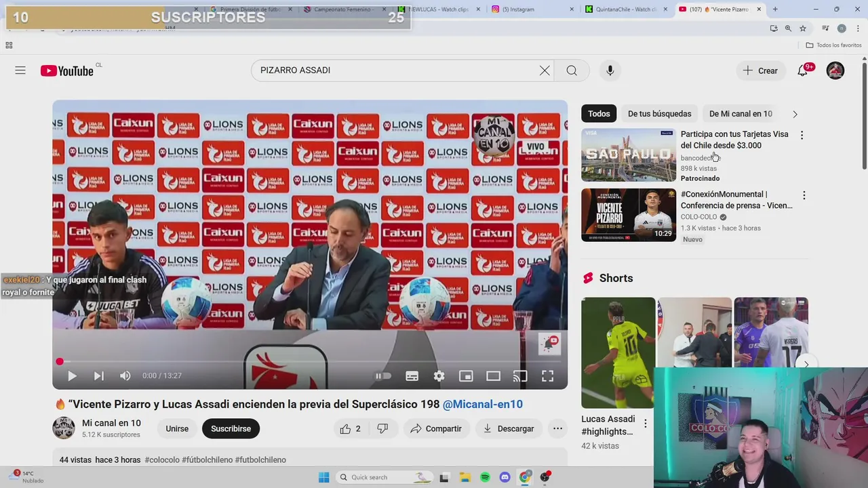Viewport: 868px width, 488px height.
Task: Open the Crear button
Action: click(760, 70)
